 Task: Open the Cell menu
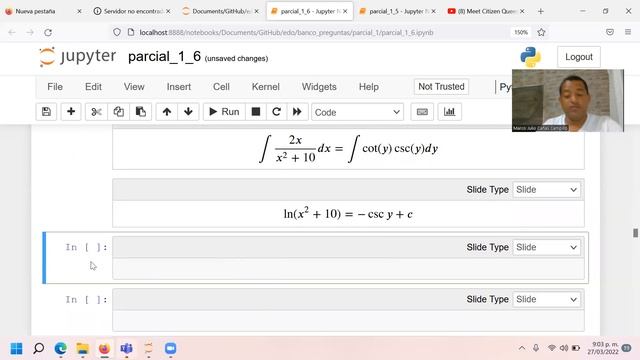pos(221,87)
